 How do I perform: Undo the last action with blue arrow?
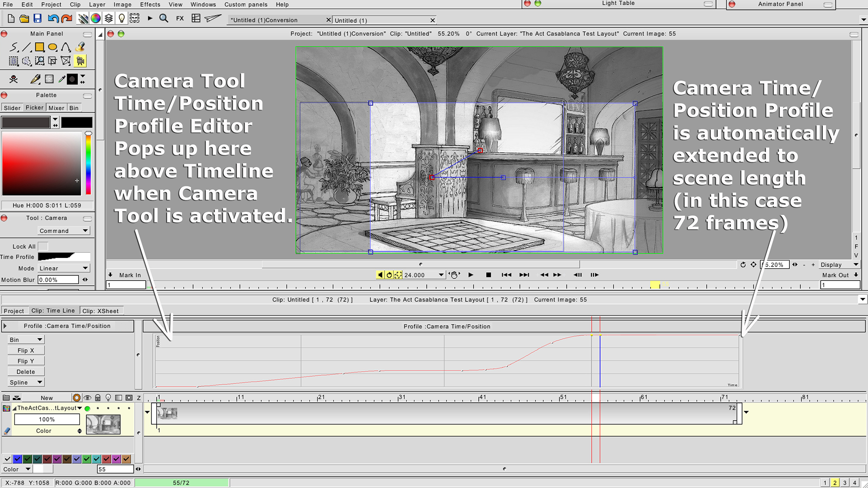(x=53, y=19)
